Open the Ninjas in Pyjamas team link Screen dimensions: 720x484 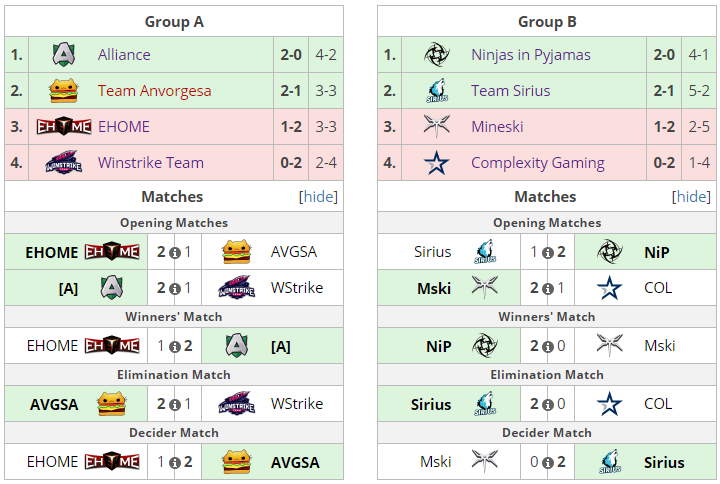[530, 55]
